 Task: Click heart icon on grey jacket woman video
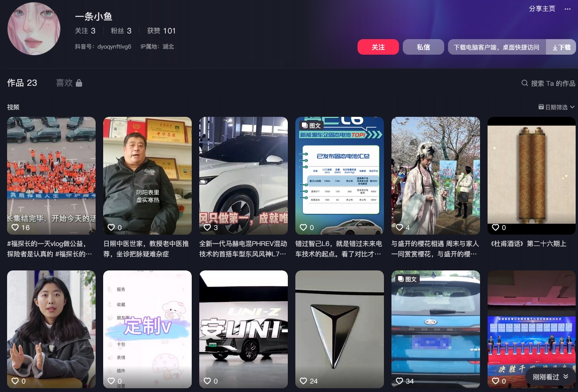(x=15, y=381)
